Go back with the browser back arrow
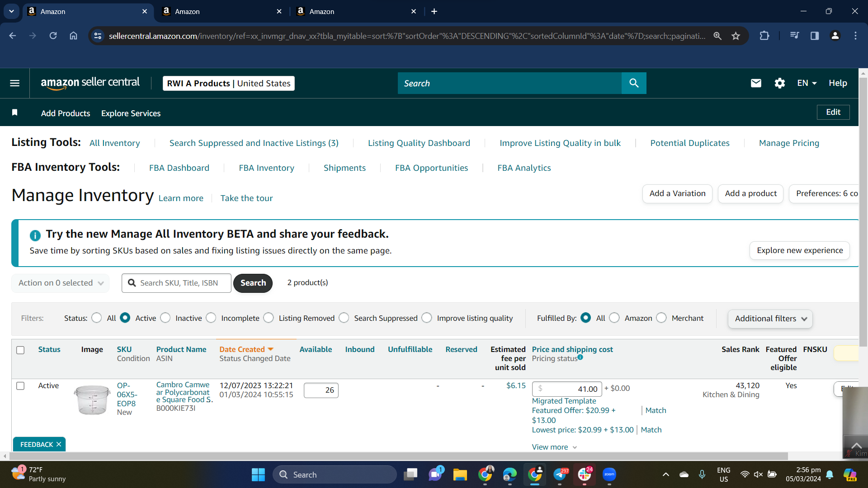The height and width of the screenshot is (488, 868). (13, 36)
